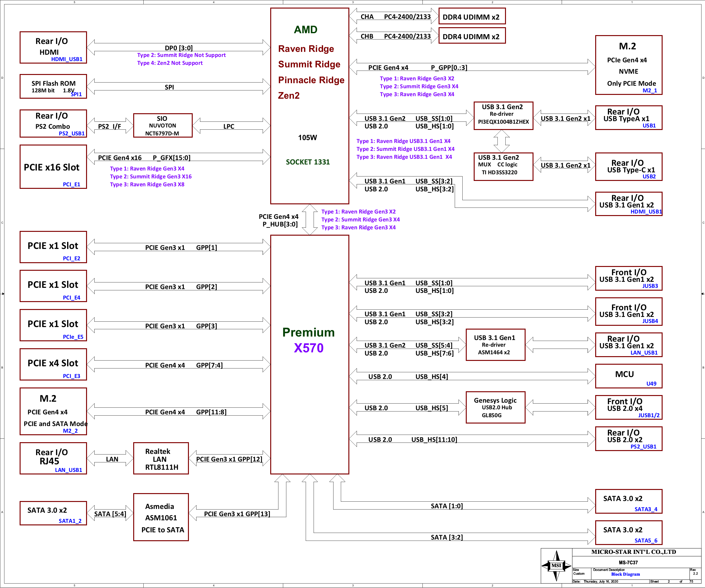Click the '105W' power label
This screenshot has height=588, width=705.
(308, 138)
